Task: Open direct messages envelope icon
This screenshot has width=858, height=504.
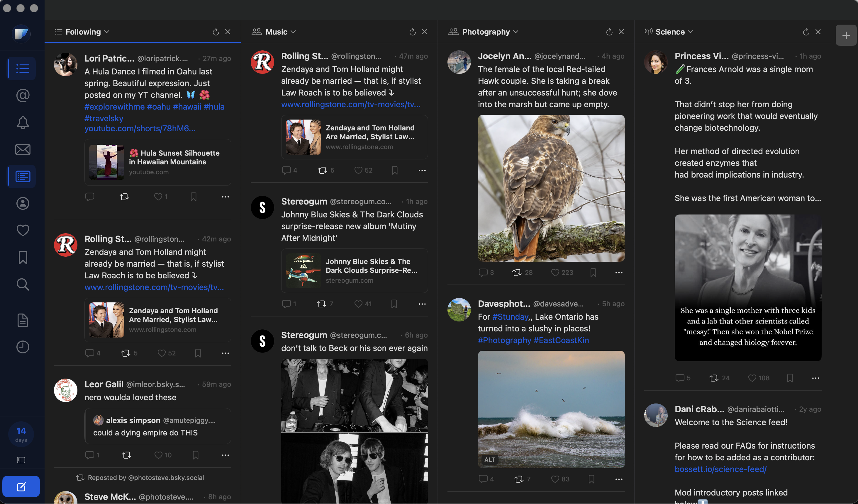Action: [x=23, y=149]
